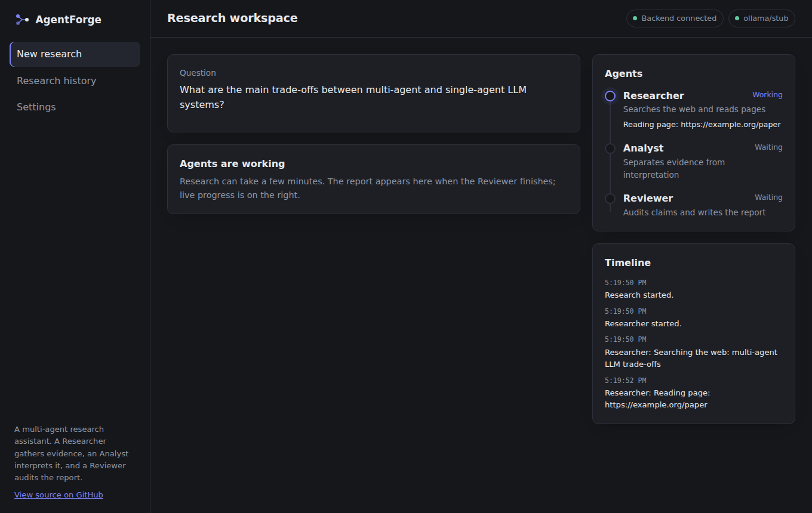This screenshot has width=812, height=513.
Task: Click the Reviewer agent status circle
Action: click(x=610, y=199)
